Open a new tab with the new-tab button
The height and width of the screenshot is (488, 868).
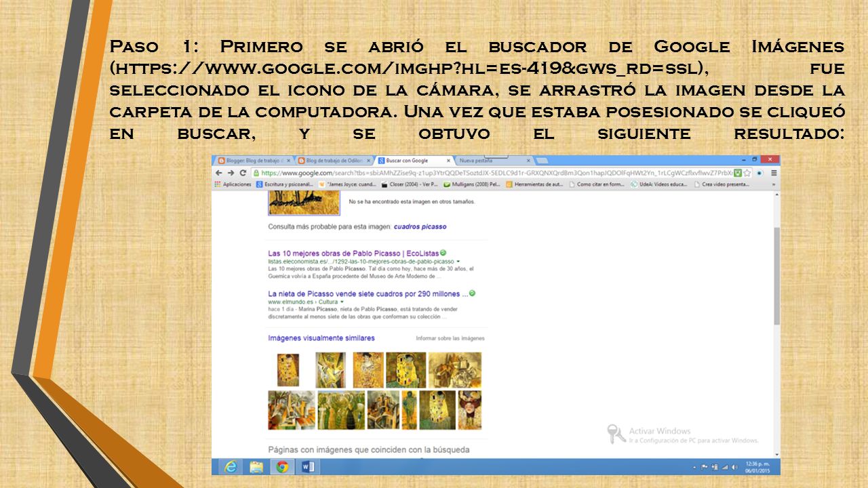coord(542,161)
